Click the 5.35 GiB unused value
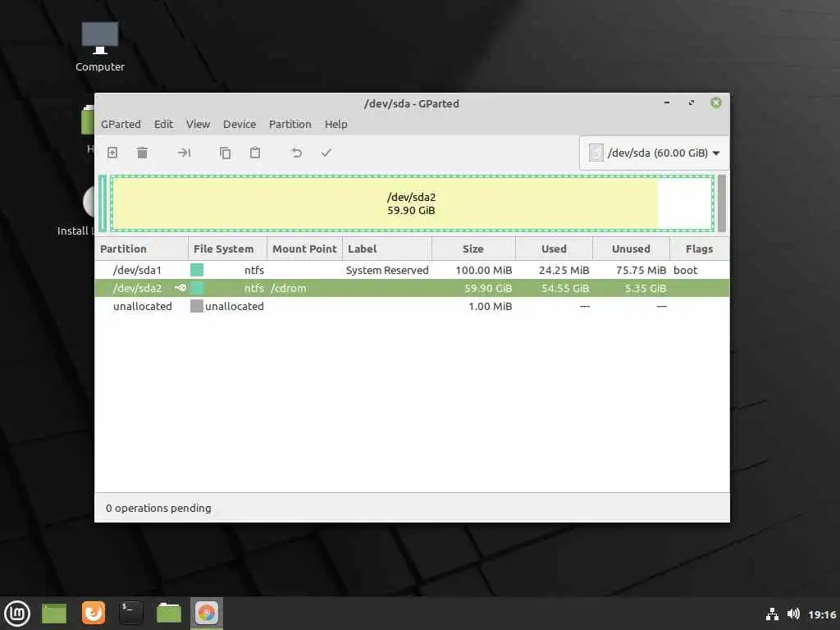The height and width of the screenshot is (630, 840). (646, 288)
